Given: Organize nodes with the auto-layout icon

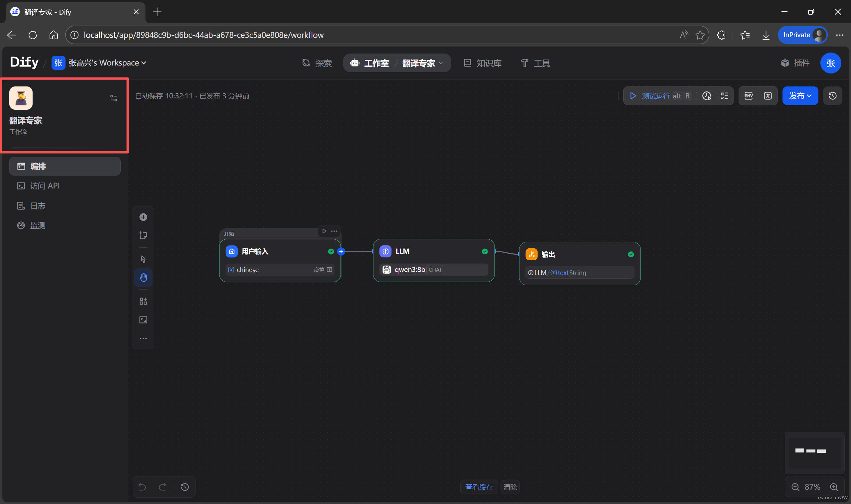Looking at the screenshot, I should 143,301.
